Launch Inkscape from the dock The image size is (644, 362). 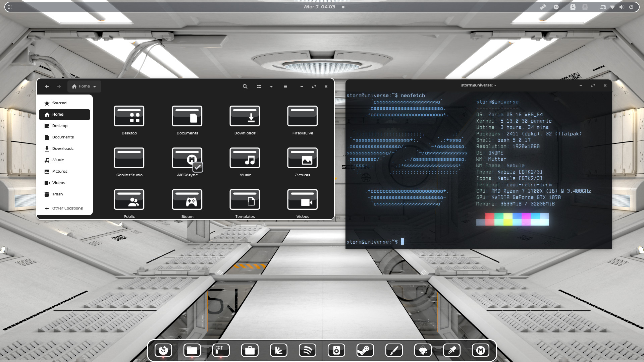[423, 351]
